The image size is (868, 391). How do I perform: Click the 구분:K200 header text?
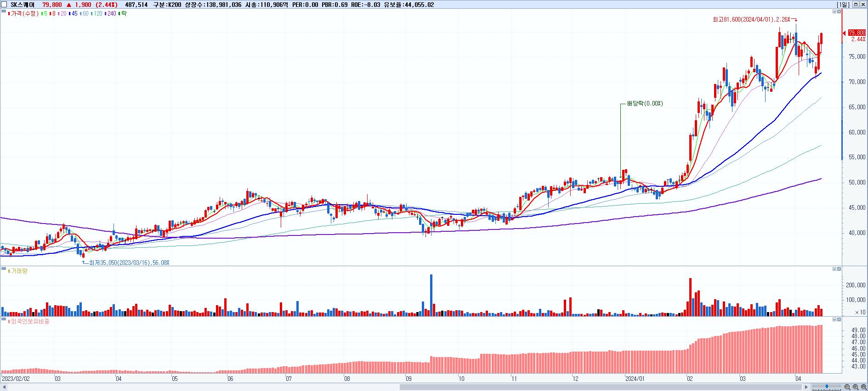(167, 5)
